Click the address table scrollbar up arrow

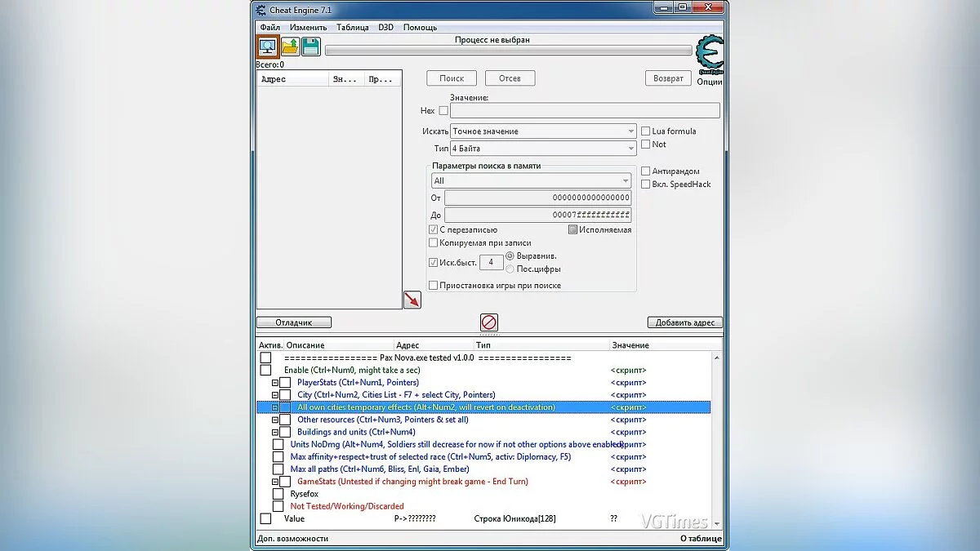pos(717,358)
